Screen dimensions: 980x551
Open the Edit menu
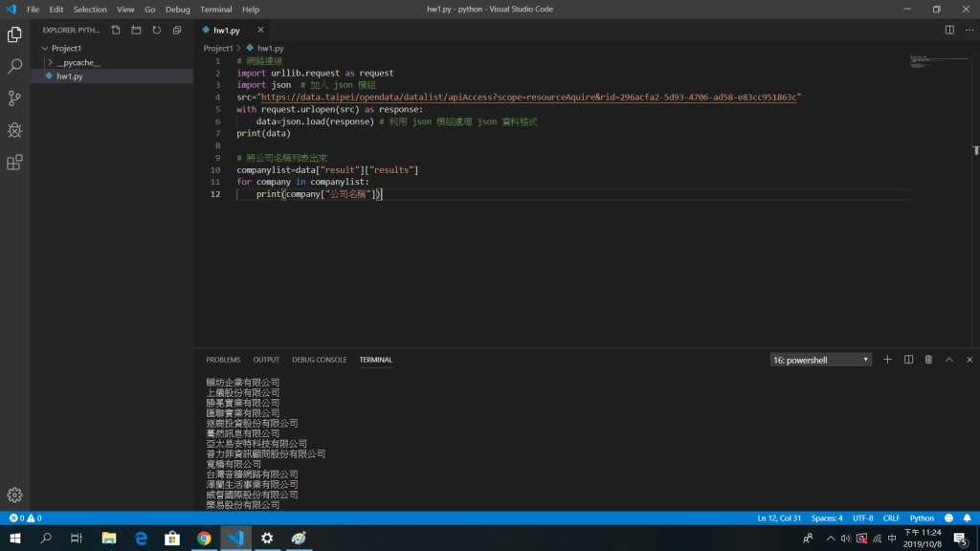point(56,10)
